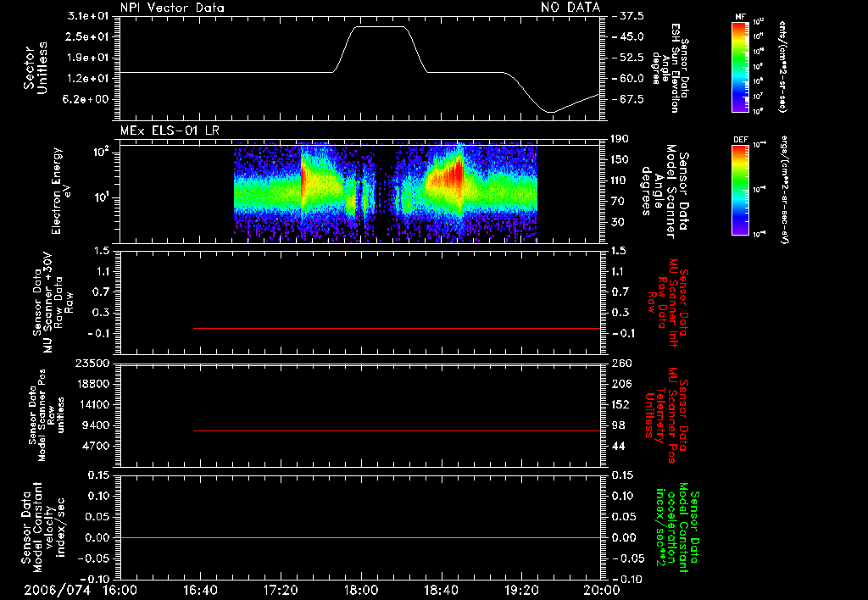
Task: Click the NO DATA label
Action: pos(570,7)
